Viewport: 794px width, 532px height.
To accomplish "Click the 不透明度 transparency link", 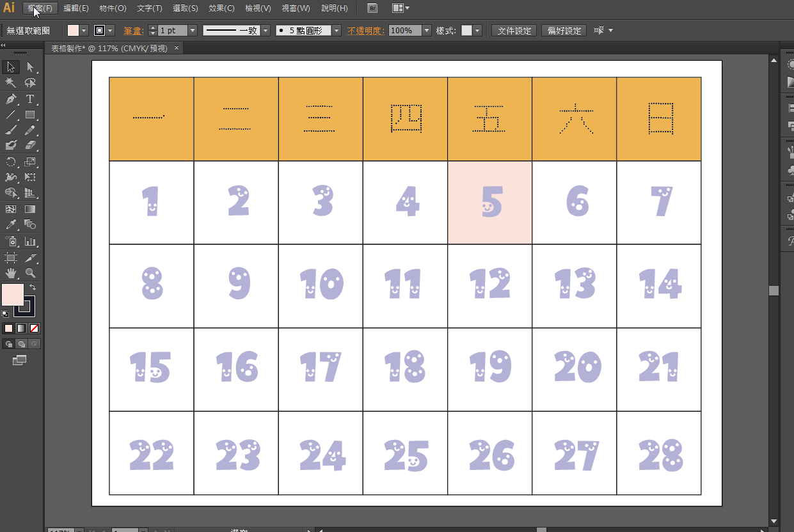I will [x=366, y=31].
